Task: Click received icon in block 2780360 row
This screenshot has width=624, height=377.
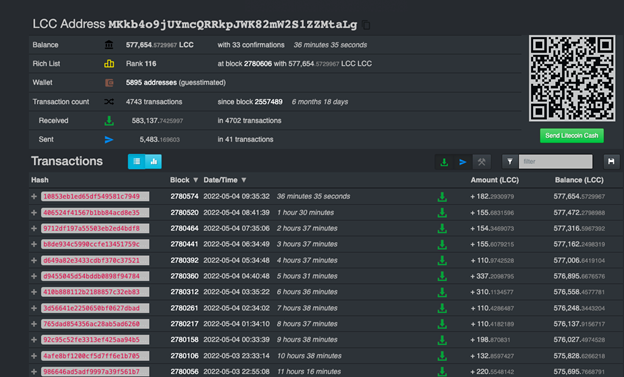Action: (x=442, y=276)
